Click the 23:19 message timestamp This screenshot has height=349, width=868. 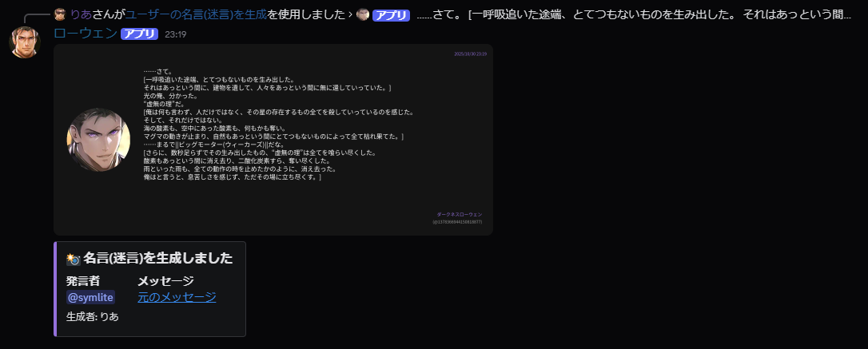(175, 34)
